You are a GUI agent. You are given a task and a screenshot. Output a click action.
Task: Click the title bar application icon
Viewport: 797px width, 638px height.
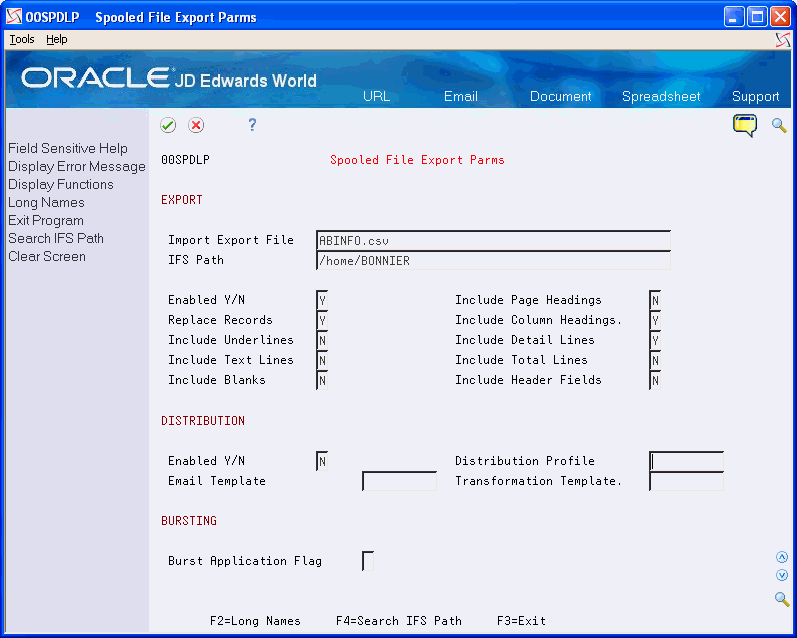pos(14,17)
